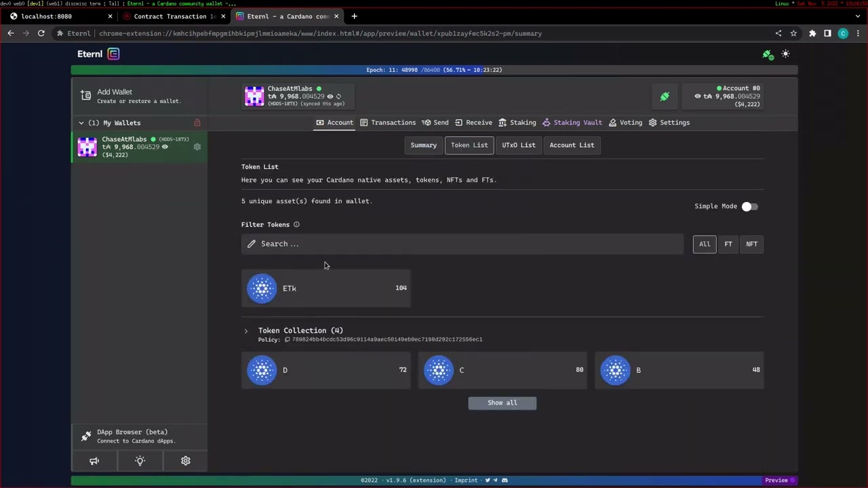This screenshot has width=868, height=488.
Task: Expand the Token Collection (4) chevron
Action: click(x=246, y=331)
